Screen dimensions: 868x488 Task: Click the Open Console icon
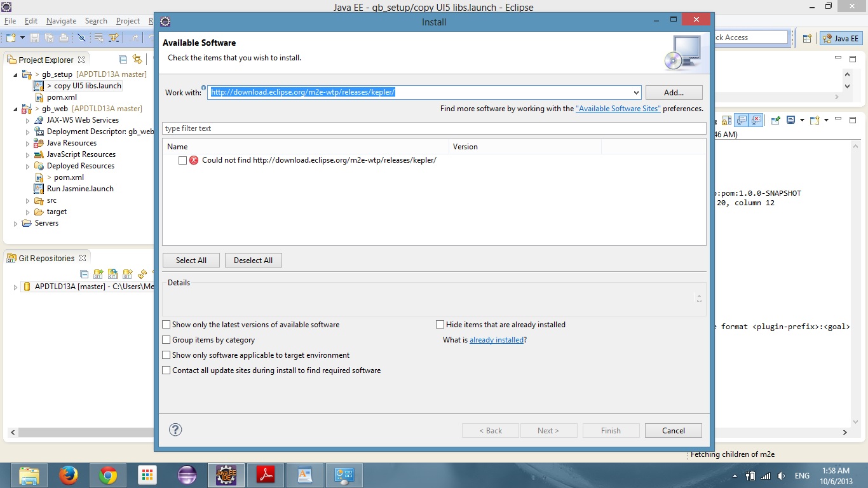pos(815,119)
